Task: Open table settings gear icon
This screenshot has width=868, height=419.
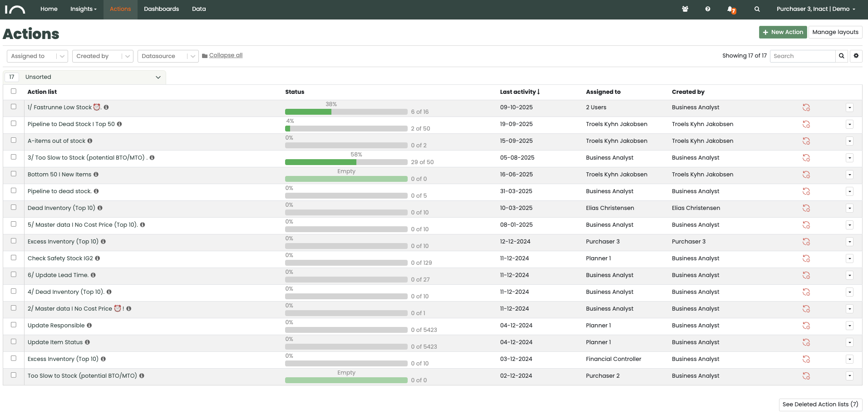Action: pos(856,56)
